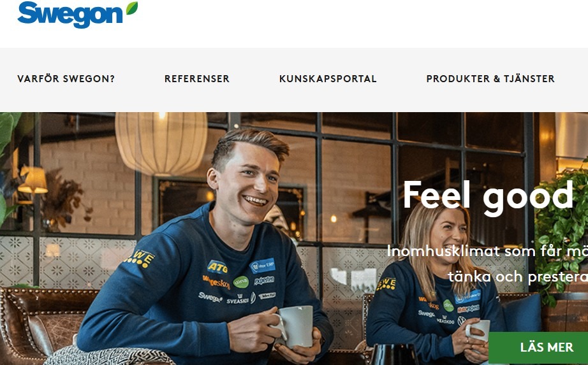Click the Feel good headline
Image resolution: width=588 pixels, height=365 pixels.
[x=489, y=196]
